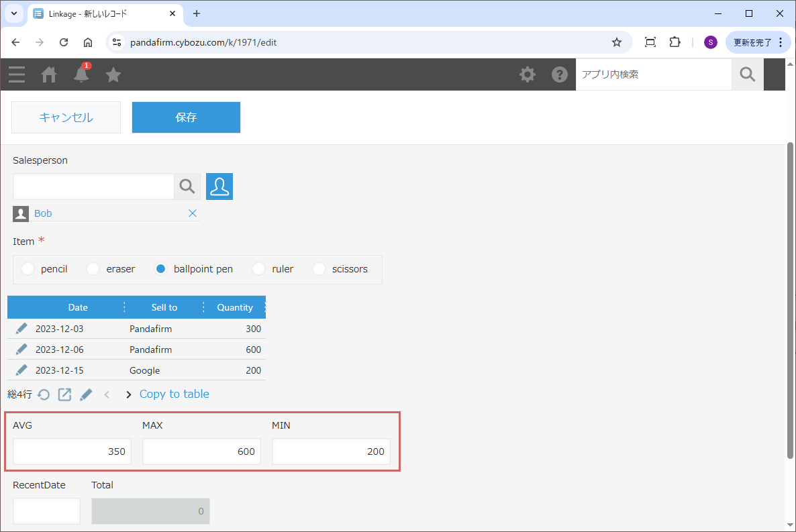The width and height of the screenshot is (796, 532).
Task: Remove Bob from Salesperson field
Action: coord(193,213)
